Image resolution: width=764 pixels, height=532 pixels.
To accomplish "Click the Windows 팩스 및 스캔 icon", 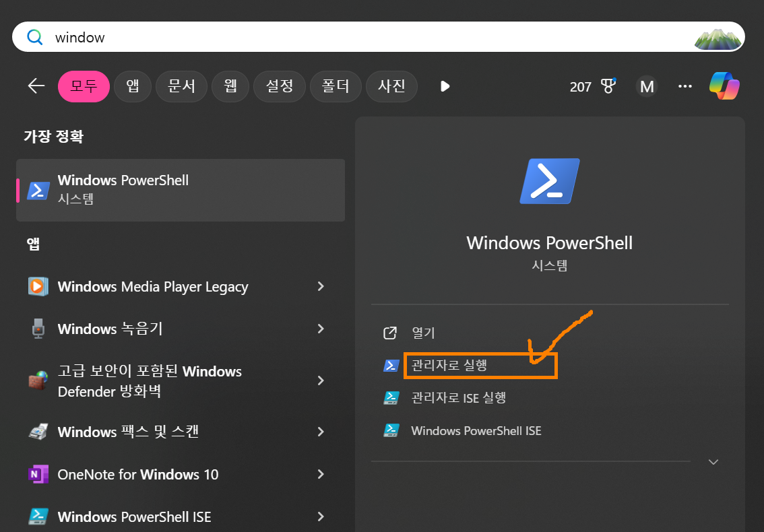I will click(x=38, y=432).
